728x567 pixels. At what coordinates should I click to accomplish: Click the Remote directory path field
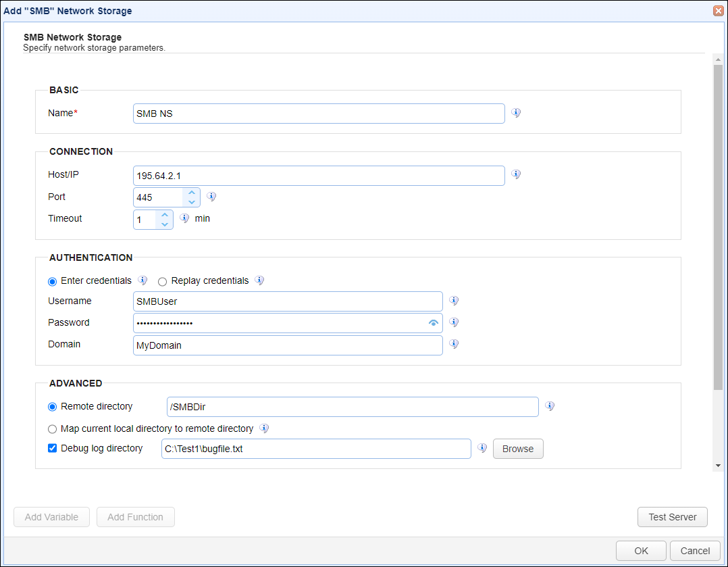[x=353, y=407]
